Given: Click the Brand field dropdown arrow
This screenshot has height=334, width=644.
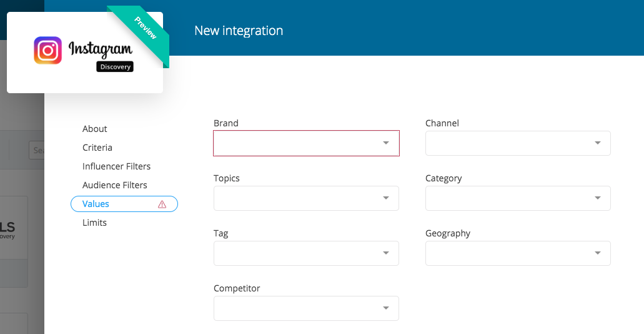Looking at the screenshot, I should [386, 143].
